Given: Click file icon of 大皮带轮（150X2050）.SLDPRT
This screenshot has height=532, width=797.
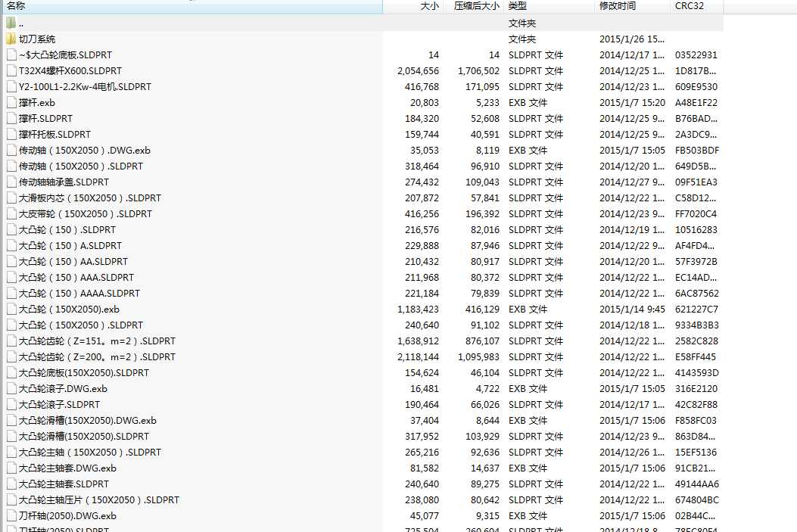Looking at the screenshot, I should click(11, 214).
